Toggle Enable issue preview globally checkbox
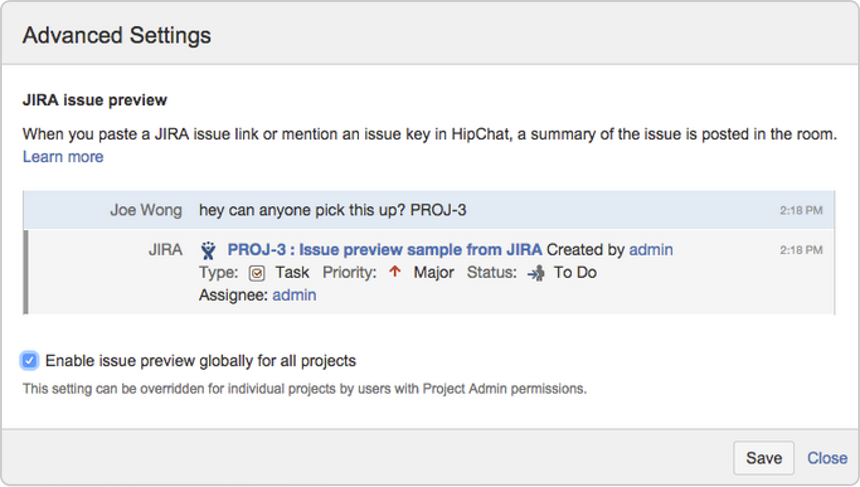The width and height of the screenshot is (860, 487). [30, 361]
